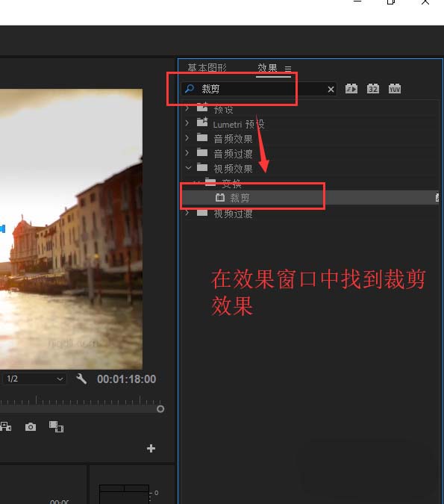444x504 pixels.
Task: Select the 裁剪 effect item
Action: (310, 198)
